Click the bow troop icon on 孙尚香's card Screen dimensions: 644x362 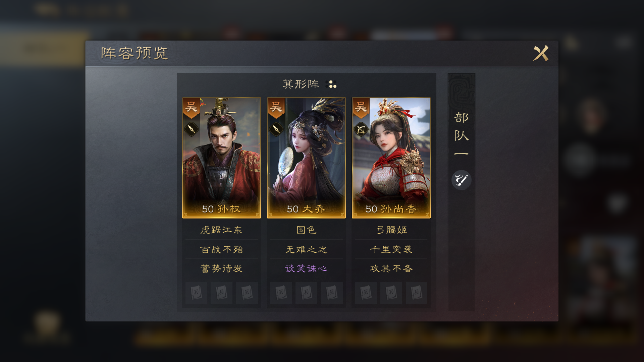pyautogui.click(x=361, y=129)
